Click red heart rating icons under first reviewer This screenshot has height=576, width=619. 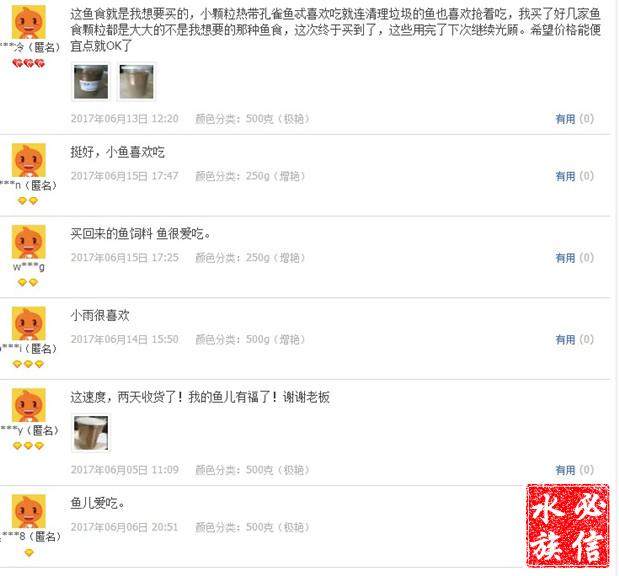coord(28,63)
